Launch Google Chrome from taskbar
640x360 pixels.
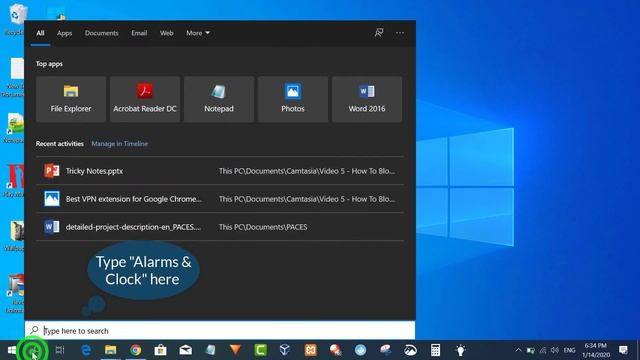[x=136, y=350]
